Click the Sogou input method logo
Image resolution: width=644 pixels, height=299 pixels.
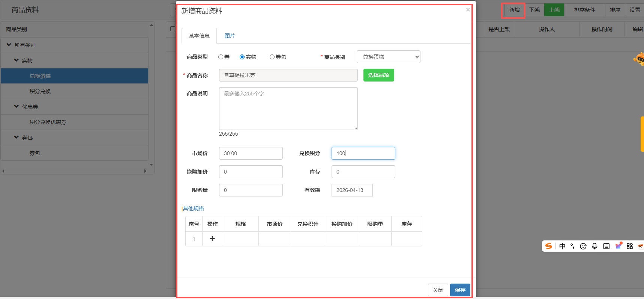point(549,246)
